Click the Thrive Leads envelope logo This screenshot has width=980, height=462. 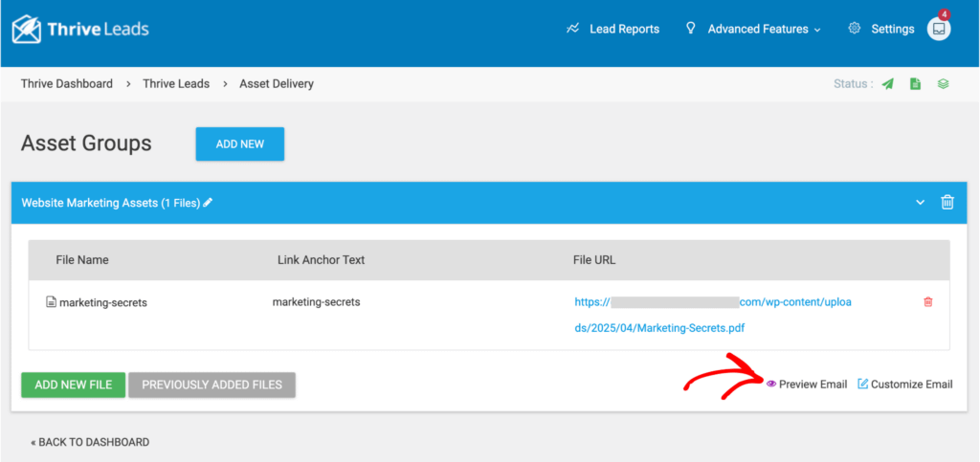pos(29,29)
